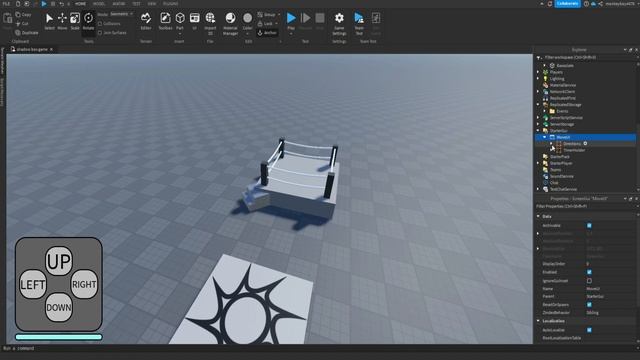The image size is (640, 360).
Task: Open the FILE menu
Action: tap(6, 4)
